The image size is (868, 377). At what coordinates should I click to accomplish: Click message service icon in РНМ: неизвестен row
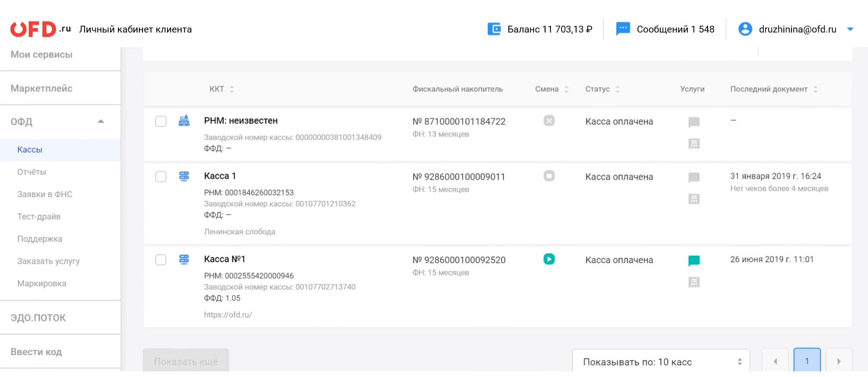pos(694,122)
